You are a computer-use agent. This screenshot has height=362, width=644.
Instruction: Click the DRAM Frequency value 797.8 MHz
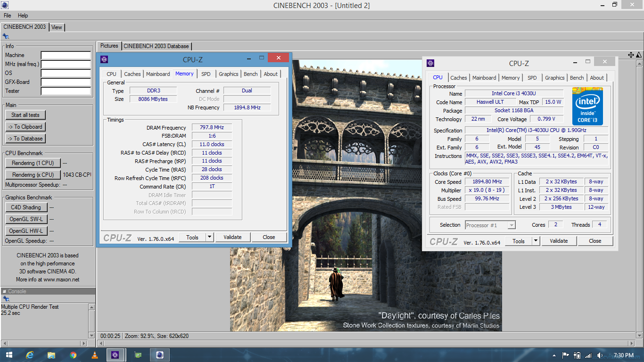tap(212, 128)
